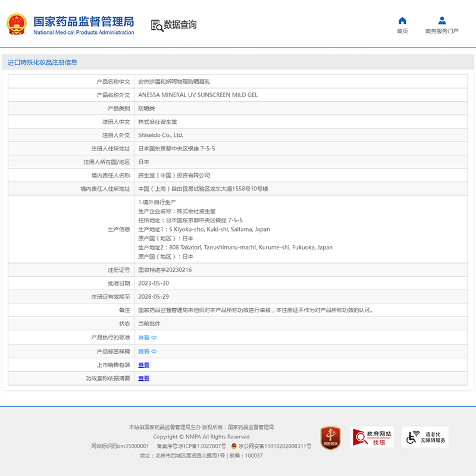Open 适老化无障碍服务 accessibility icon
Image resolution: width=476 pixels, height=476 pixels.
425,437
